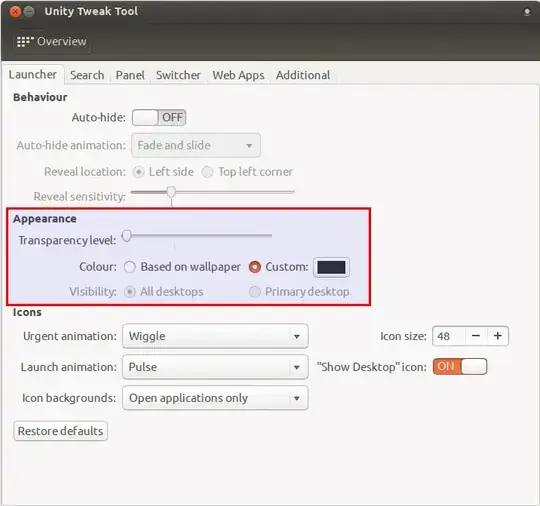Switch to the Switcher tab
This screenshot has height=506, width=540.
click(x=178, y=75)
